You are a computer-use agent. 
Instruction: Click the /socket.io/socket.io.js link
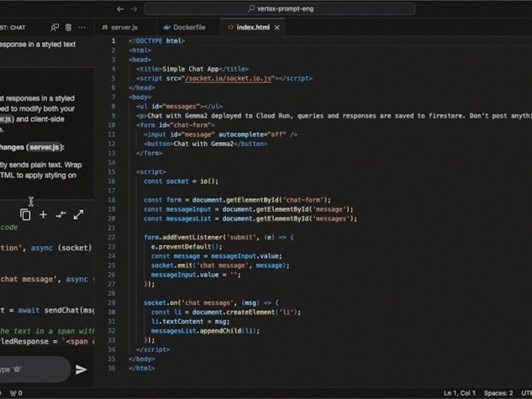click(227, 78)
